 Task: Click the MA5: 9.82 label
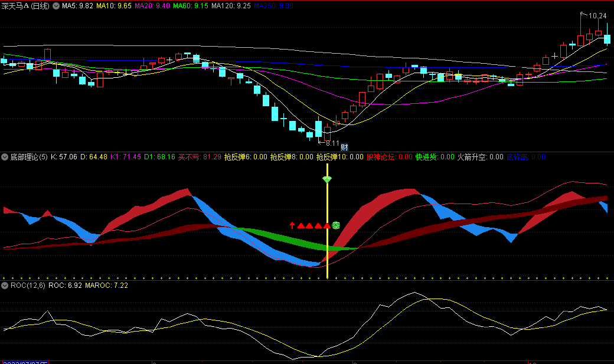point(77,6)
